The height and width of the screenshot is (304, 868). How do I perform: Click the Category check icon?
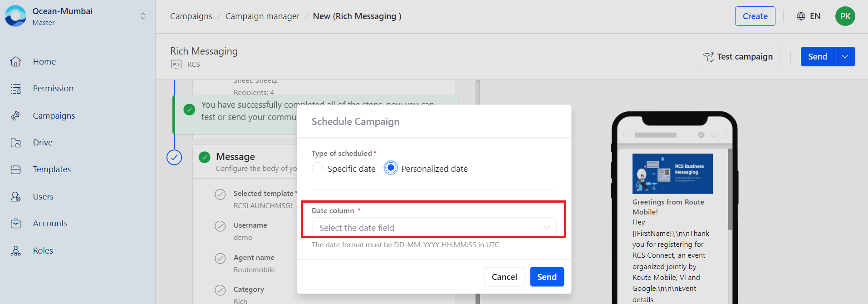220,290
